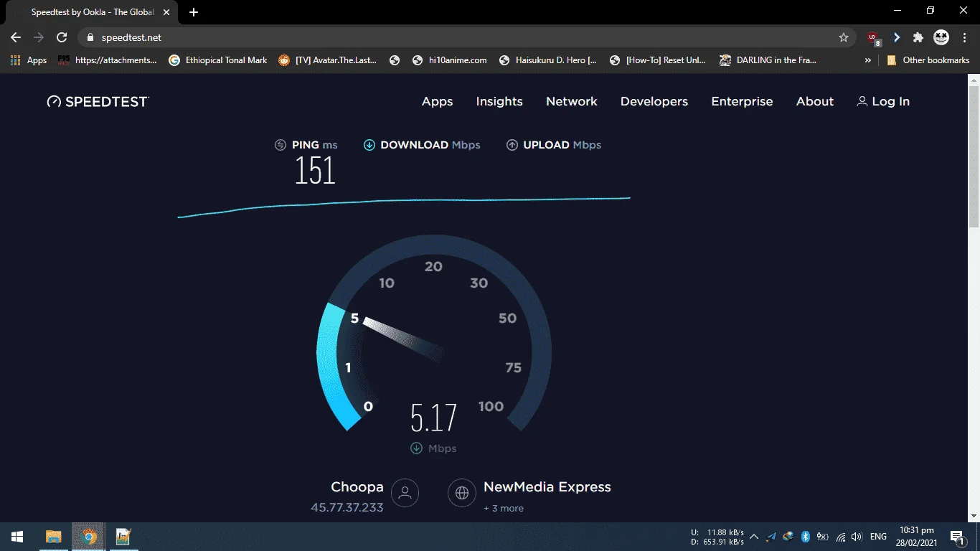Click the globe server icon
The image size is (980, 551).
tap(462, 493)
